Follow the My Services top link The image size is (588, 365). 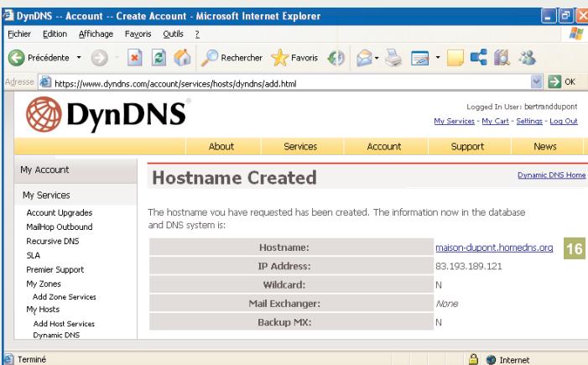click(x=454, y=121)
